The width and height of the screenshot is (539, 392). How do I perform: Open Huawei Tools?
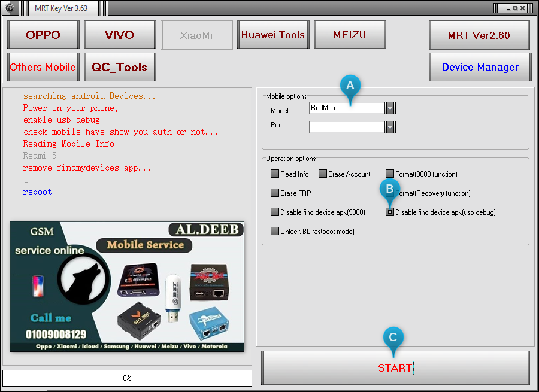[x=273, y=35]
